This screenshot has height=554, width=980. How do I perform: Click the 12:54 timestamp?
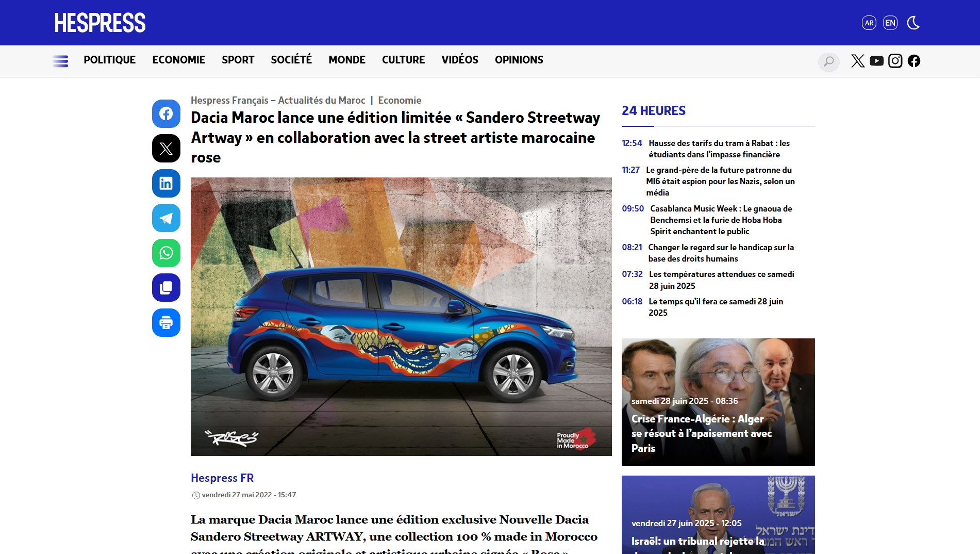coord(632,143)
